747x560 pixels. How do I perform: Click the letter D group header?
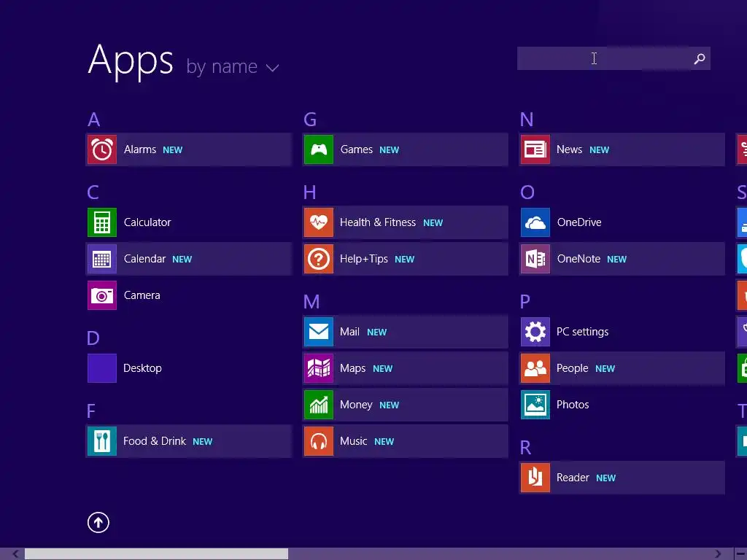[x=93, y=338]
